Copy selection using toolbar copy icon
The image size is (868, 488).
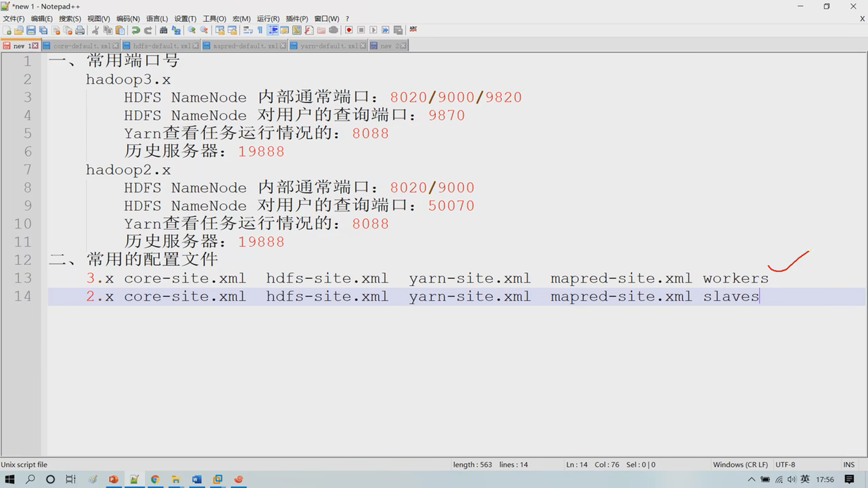point(108,30)
